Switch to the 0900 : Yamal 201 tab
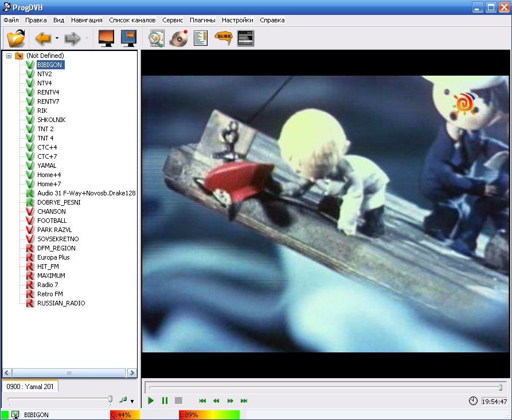This screenshot has height=420, width=512. click(x=30, y=386)
